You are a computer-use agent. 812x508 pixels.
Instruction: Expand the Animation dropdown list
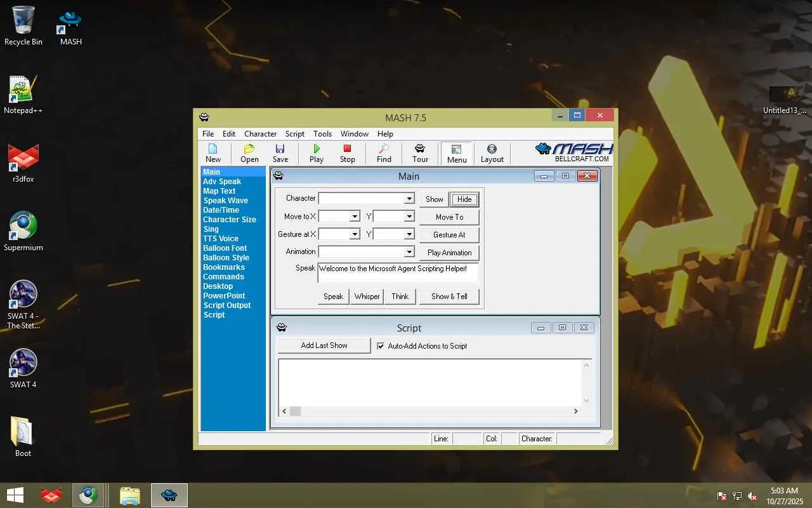coord(409,252)
